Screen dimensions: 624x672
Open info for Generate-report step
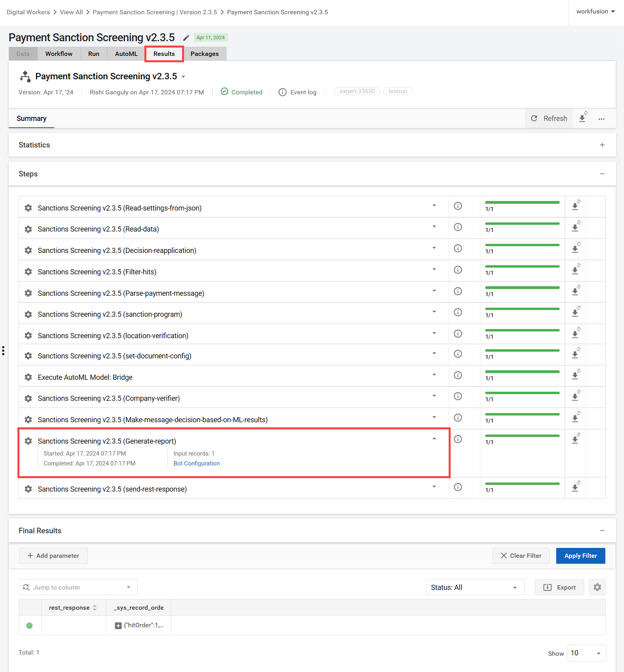coord(458,439)
